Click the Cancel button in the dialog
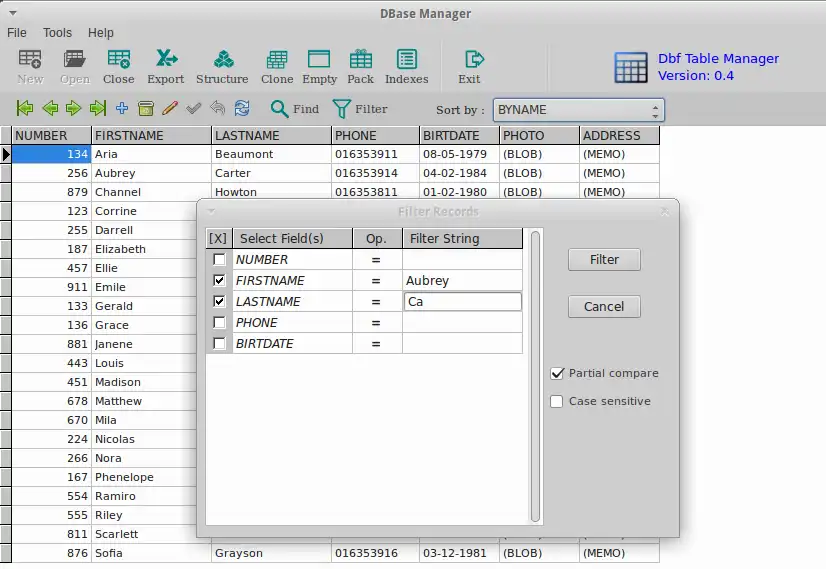 coord(604,307)
